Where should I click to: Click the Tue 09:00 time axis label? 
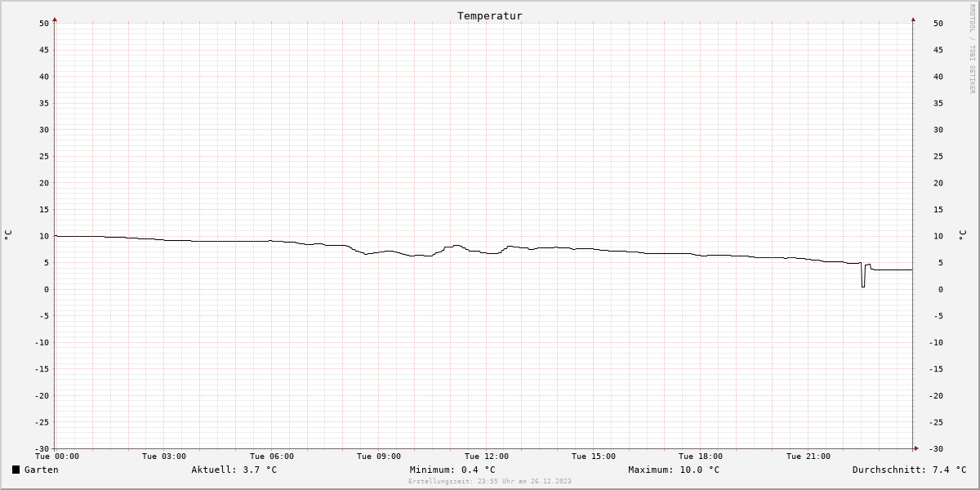379,457
